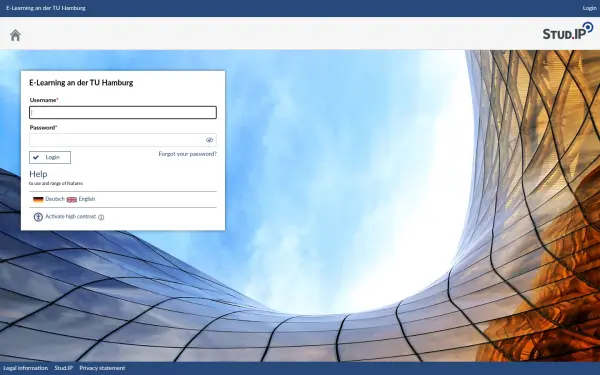Click the login box heading text
Viewport: 600px width, 375px height.
[81, 83]
